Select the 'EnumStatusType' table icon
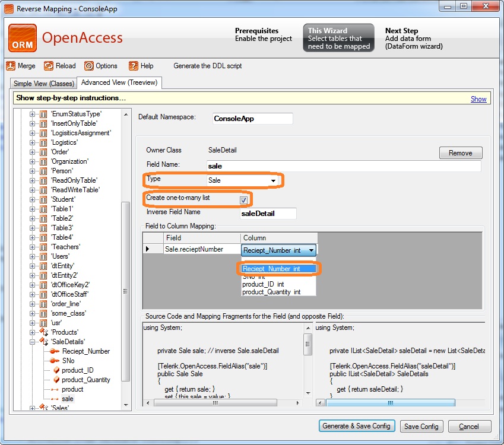The image size is (504, 445). coord(43,114)
